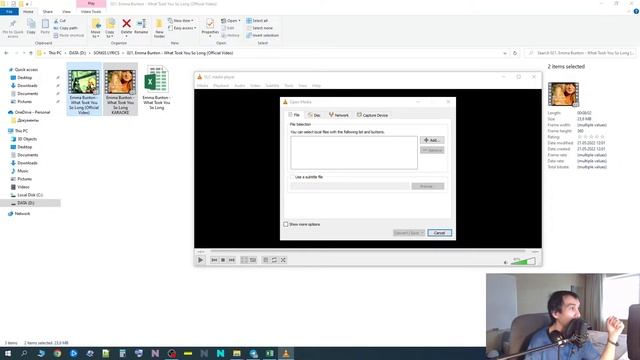Screen dimensions: 640x360
Task: Open the Explorer View tab
Action: tap(66, 11)
